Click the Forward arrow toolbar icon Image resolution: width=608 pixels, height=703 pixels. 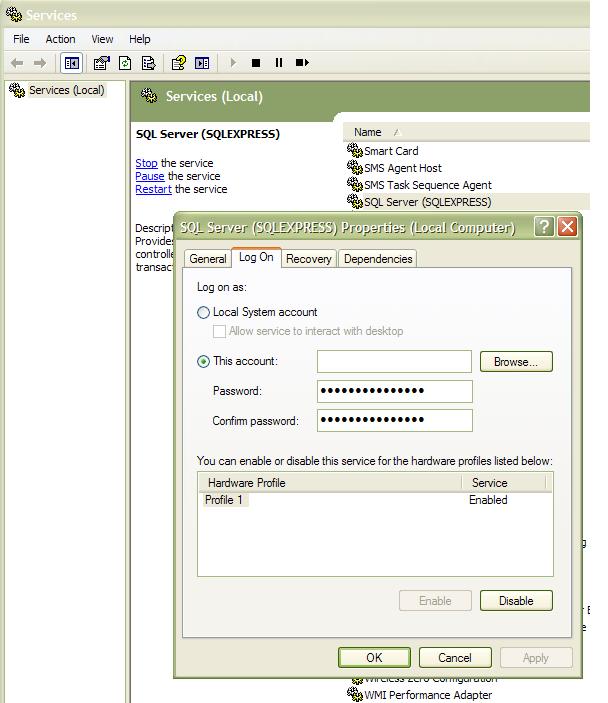40,63
